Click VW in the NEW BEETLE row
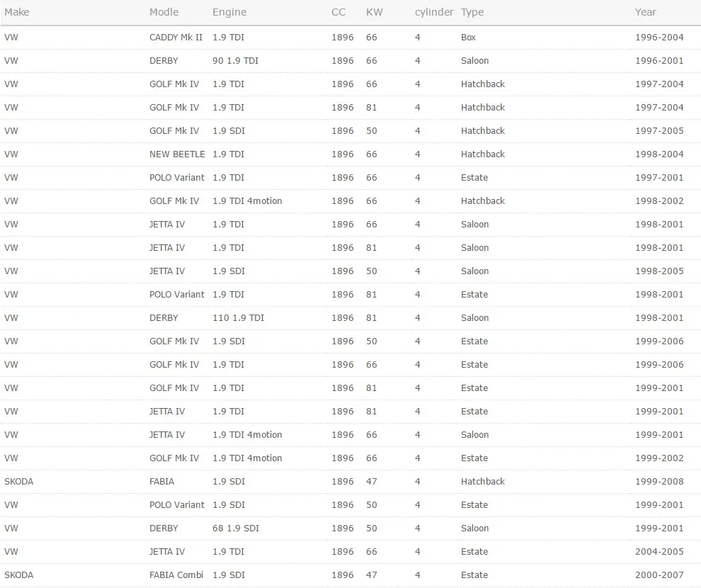Screen dimensions: 701x588 click(11, 154)
